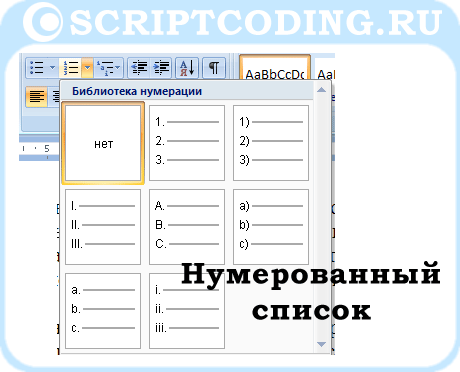Click the multilevel list icon

104,68
